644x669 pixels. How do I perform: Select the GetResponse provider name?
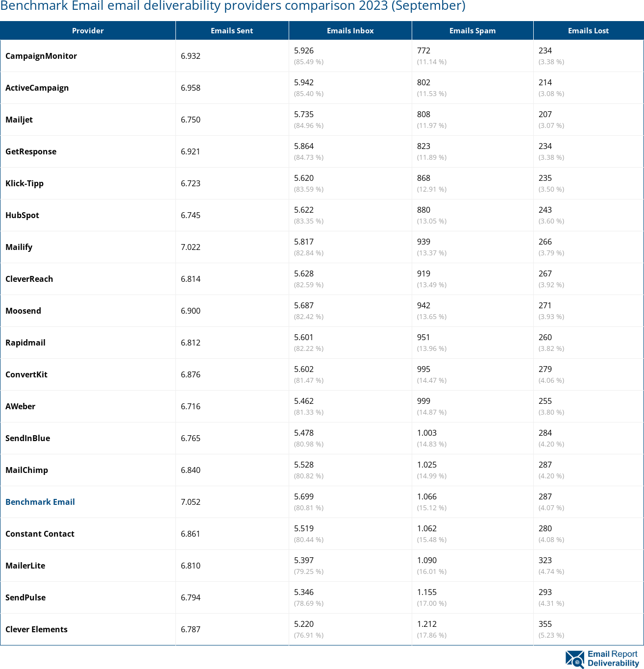(x=31, y=151)
